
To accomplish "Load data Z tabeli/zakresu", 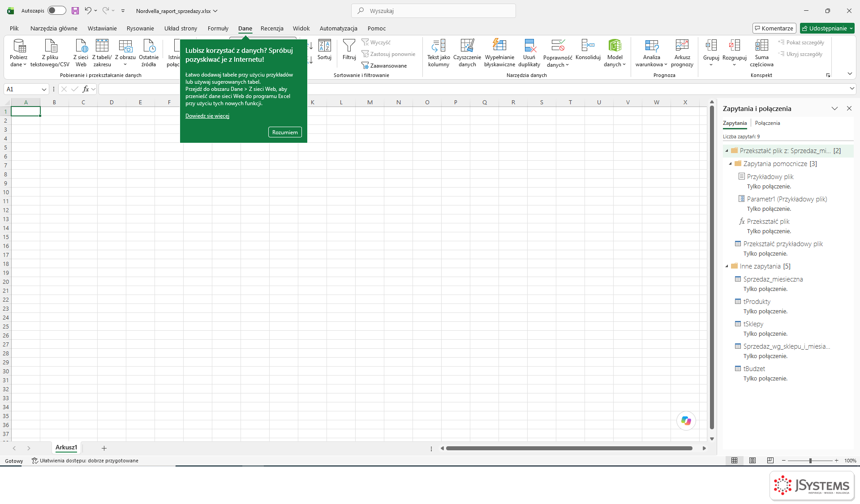I will click(x=102, y=53).
